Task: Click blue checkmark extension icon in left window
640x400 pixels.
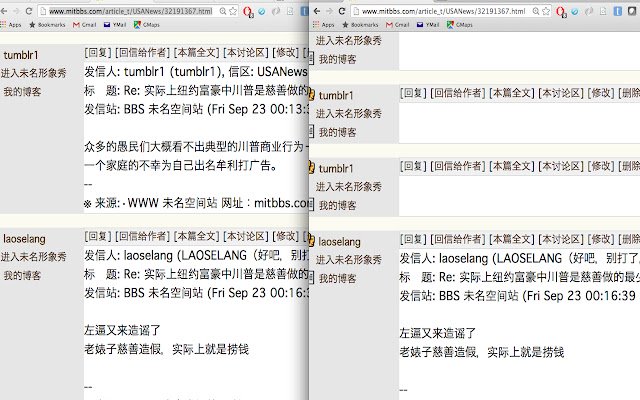Action: [262, 11]
